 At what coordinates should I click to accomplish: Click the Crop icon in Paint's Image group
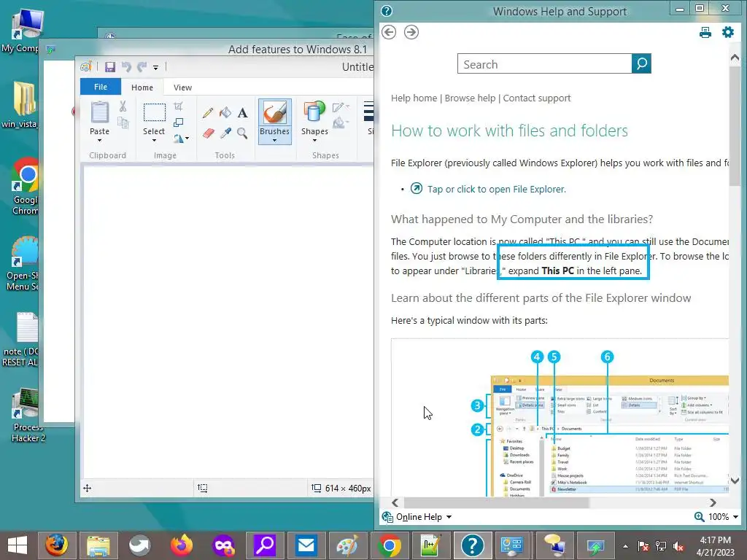coord(178,106)
